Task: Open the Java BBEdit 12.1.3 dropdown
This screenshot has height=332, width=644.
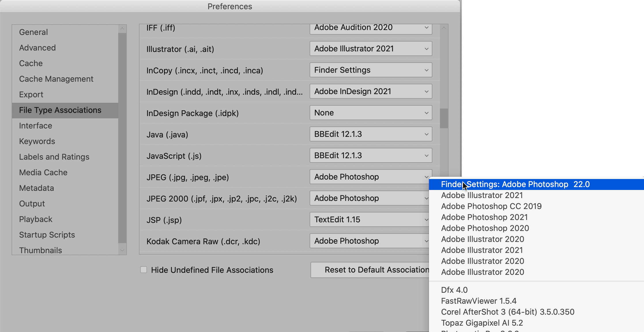Action: coord(370,134)
